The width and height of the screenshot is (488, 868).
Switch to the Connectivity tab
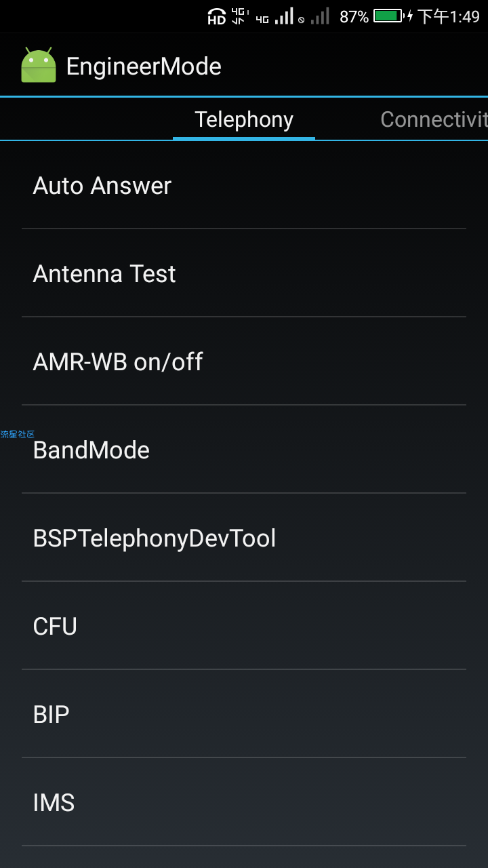point(434,119)
